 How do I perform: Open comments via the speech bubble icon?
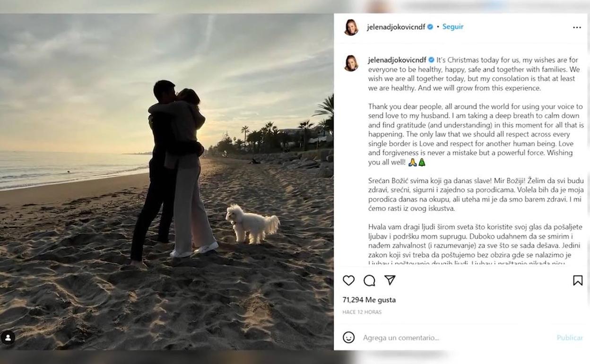coord(369,280)
